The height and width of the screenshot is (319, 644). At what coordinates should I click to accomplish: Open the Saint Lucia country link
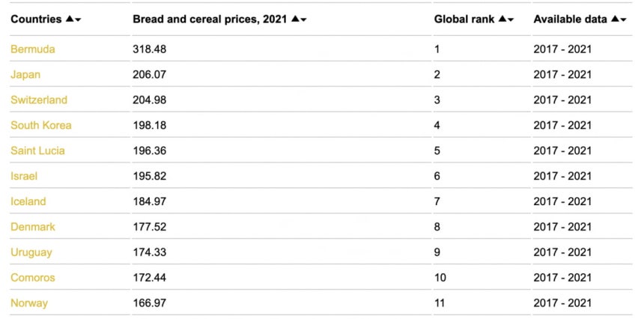(37, 151)
